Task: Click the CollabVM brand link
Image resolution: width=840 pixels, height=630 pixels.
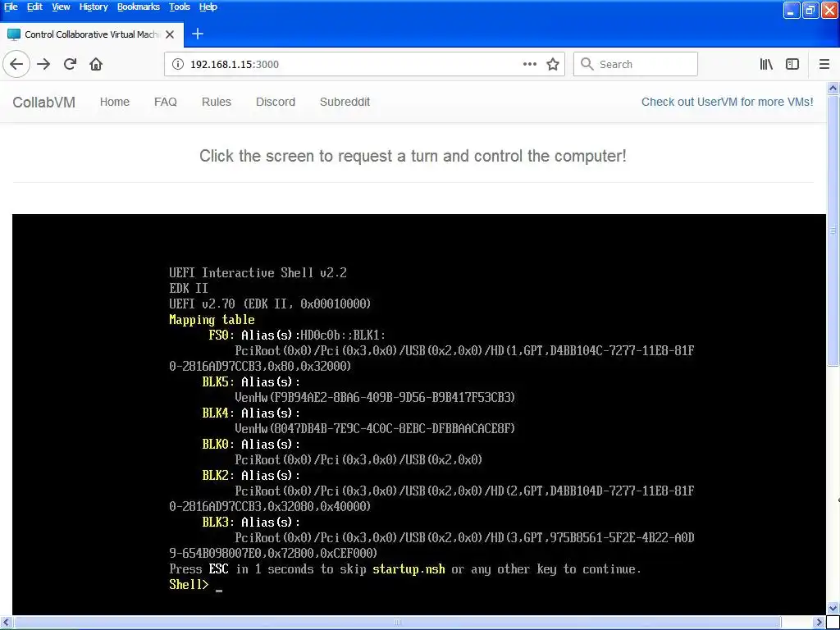Action: [x=44, y=103]
